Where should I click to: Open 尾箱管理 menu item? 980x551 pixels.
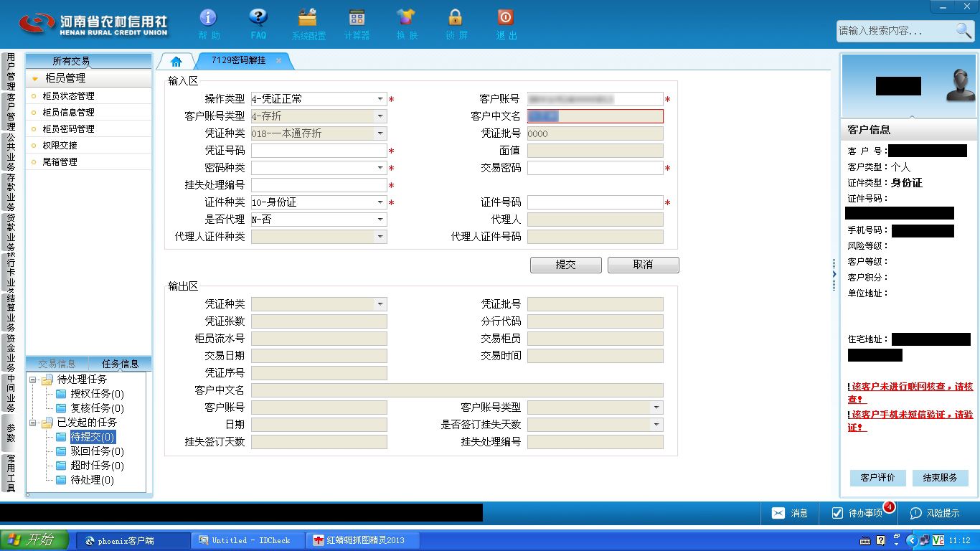(60, 162)
